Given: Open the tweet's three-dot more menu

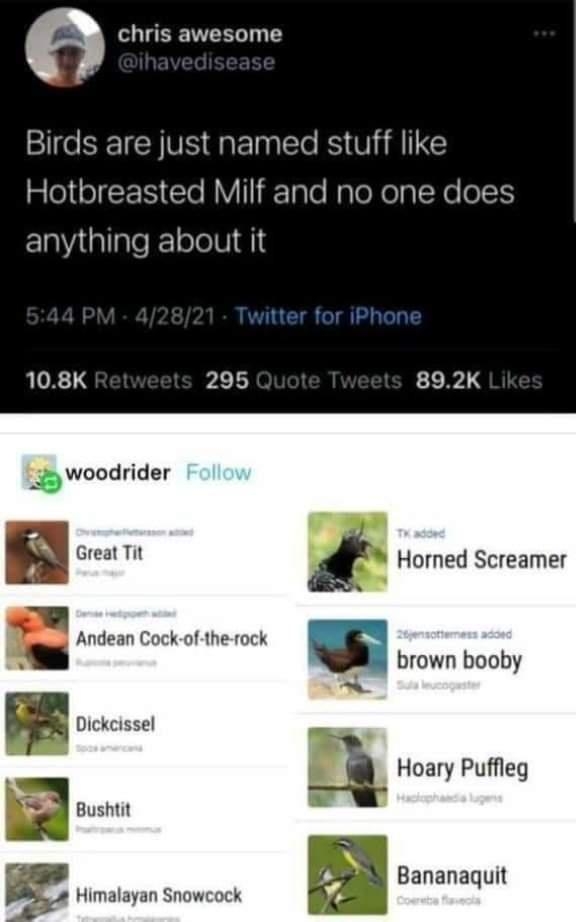Looking at the screenshot, I should click(544, 34).
